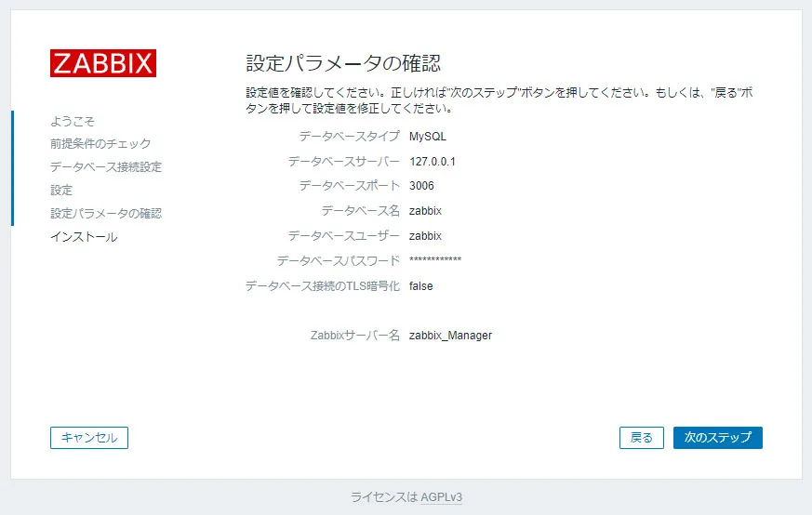Click the false TLS encryption value
The height and width of the screenshot is (515, 812).
coord(421,285)
